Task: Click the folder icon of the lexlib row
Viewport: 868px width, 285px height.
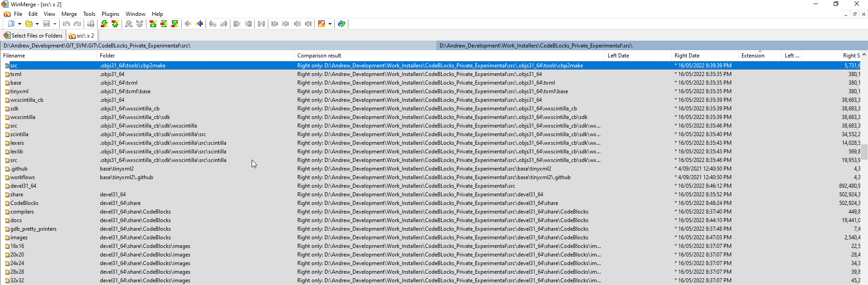Action: pyautogui.click(x=7, y=152)
